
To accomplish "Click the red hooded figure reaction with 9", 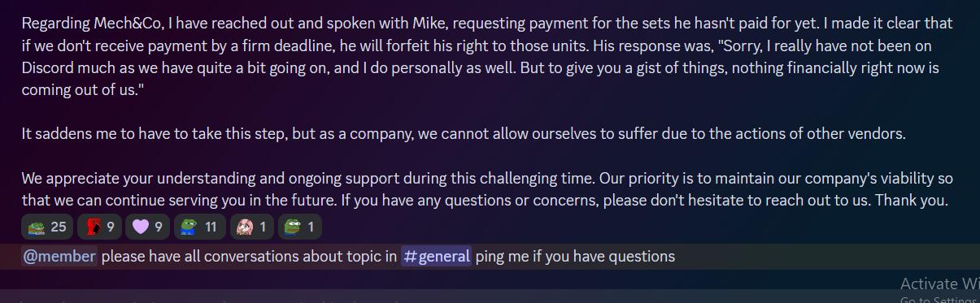I will (100, 227).
